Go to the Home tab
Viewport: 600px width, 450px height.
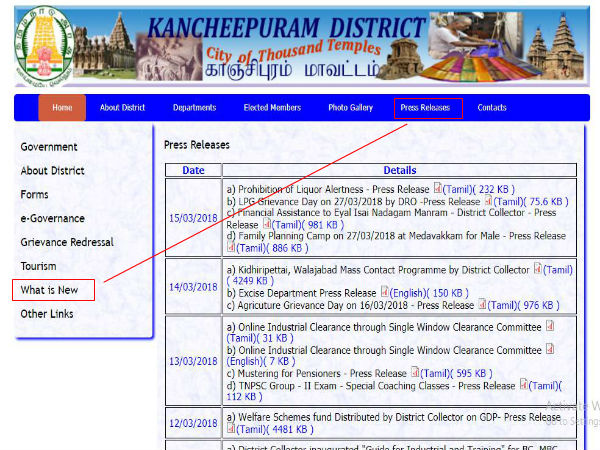tap(62, 108)
